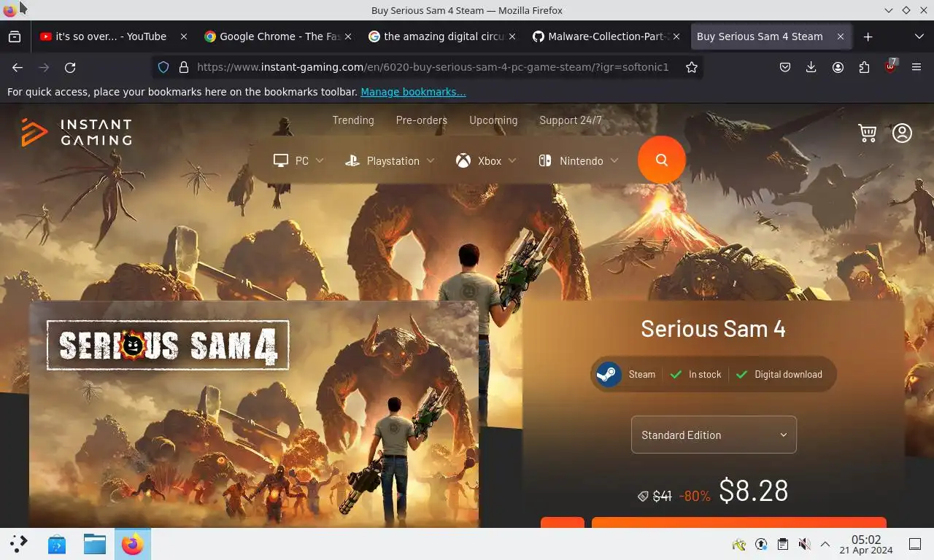Open the Pocket save icon
This screenshot has height=560, width=934.
(x=785, y=67)
